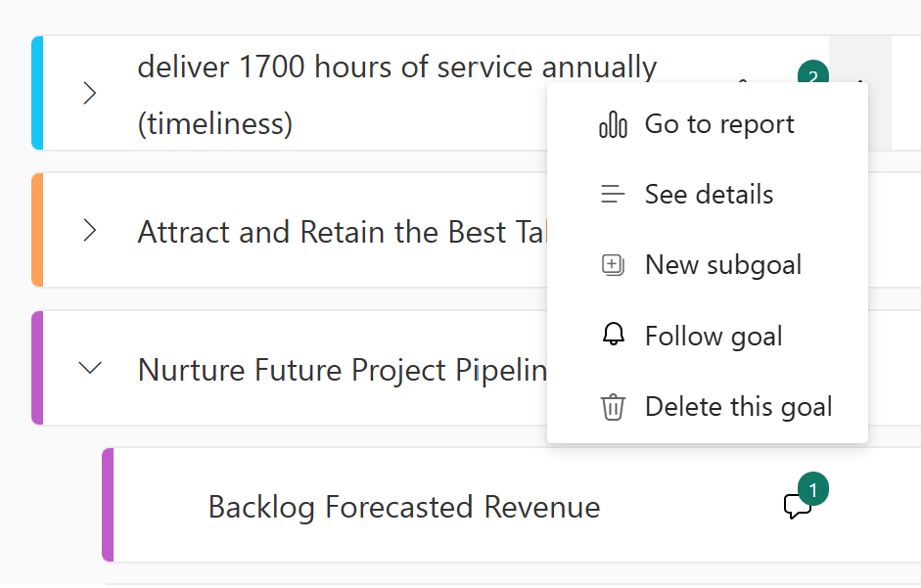The width and height of the screenshot is (921, 588).
Task: Choose New subgoal in the context menu
Action: (x=722, y=265)
